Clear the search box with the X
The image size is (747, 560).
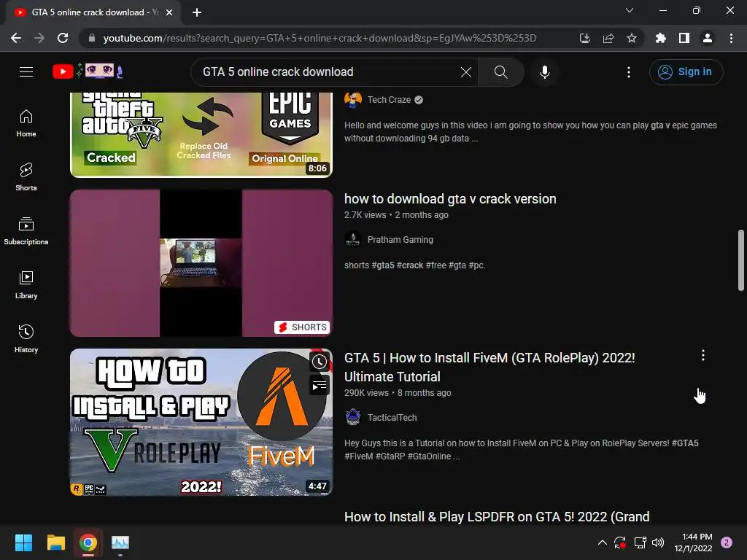coord(466,72)
